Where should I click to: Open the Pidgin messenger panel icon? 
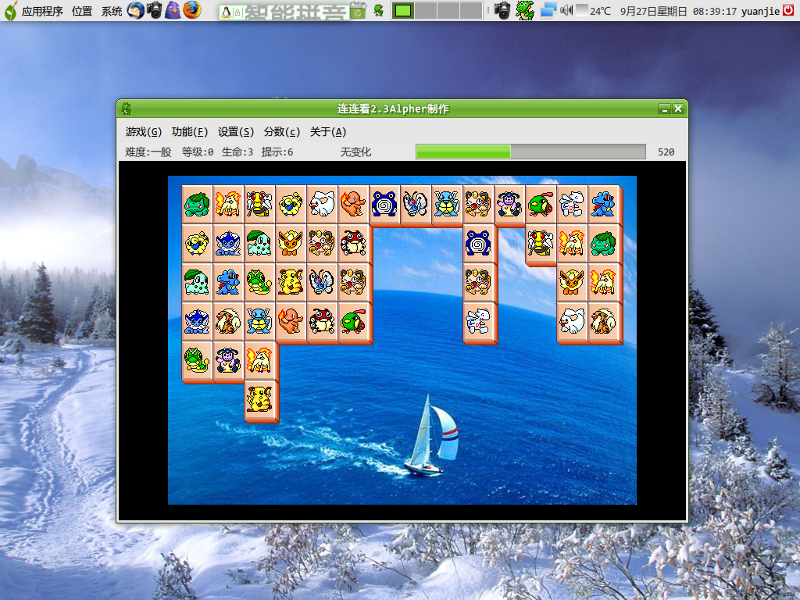pos(173,10)
